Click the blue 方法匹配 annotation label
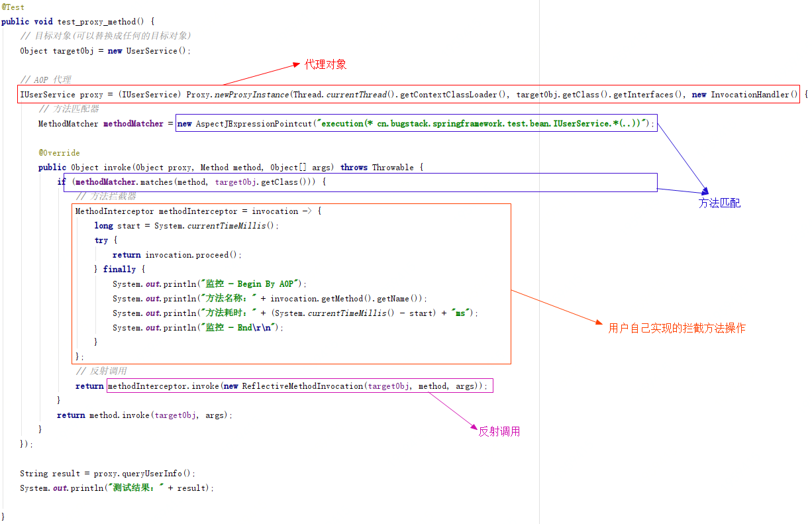The image size is (812, 524). (719, 203)
